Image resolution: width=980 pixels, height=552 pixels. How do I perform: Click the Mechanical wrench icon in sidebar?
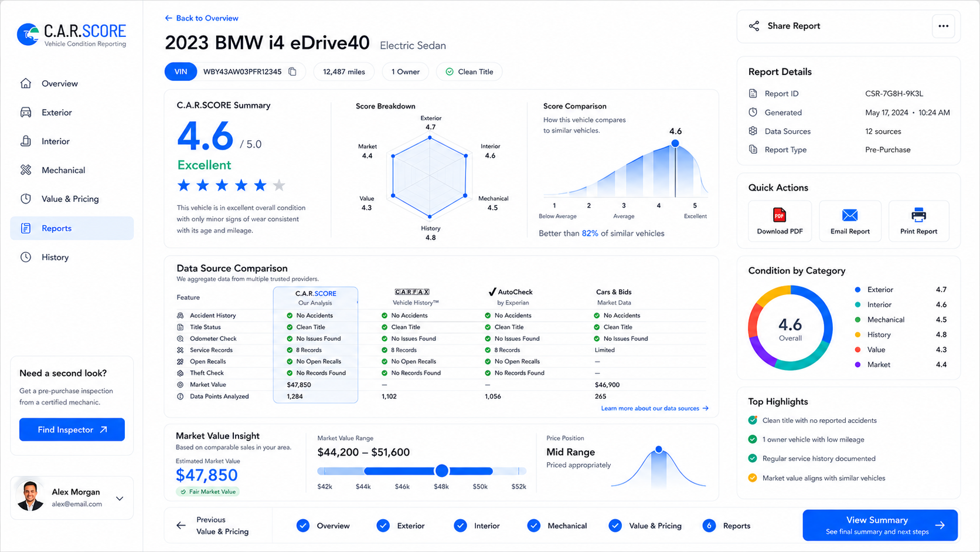coord(26,170)
